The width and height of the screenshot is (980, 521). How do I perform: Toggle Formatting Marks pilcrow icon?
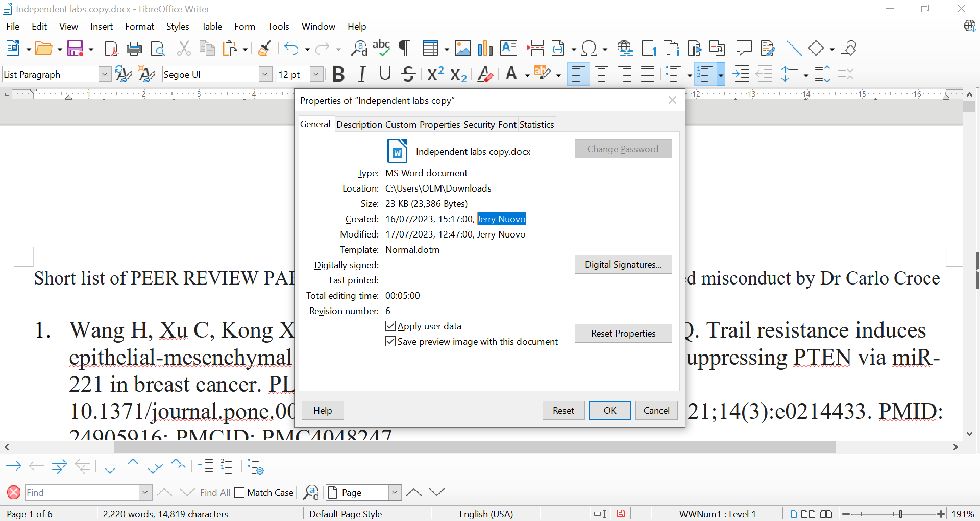[x=404, y=49]
